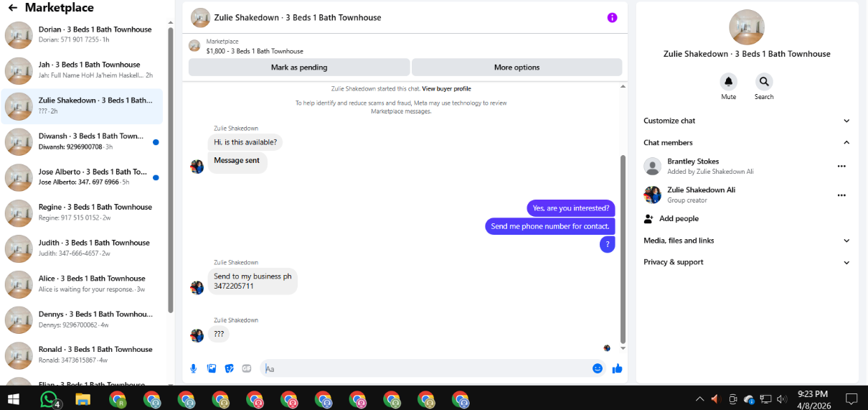Open the purple conversation info icon

(612, 17)
